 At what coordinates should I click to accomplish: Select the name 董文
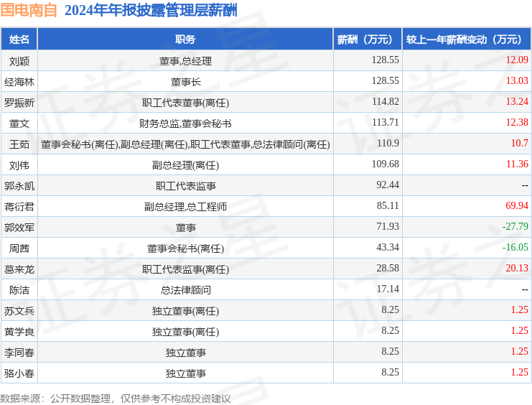tap(19, 124)
